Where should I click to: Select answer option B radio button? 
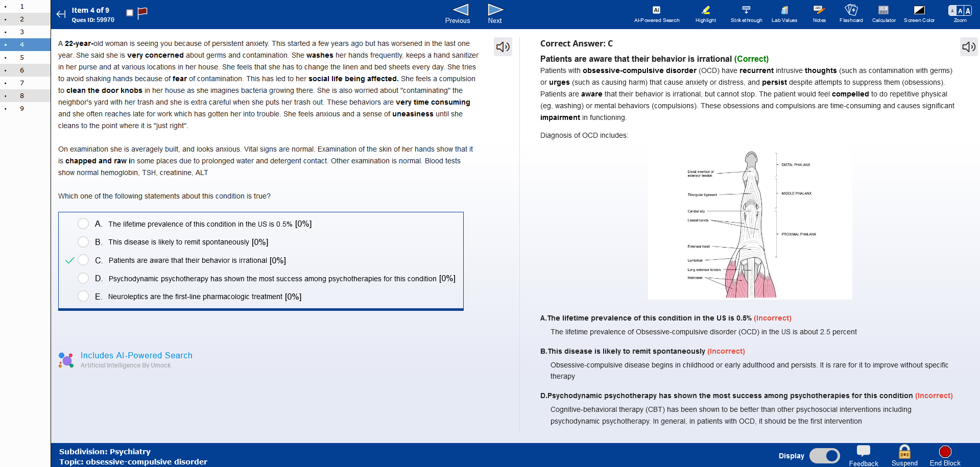[83, 242]
